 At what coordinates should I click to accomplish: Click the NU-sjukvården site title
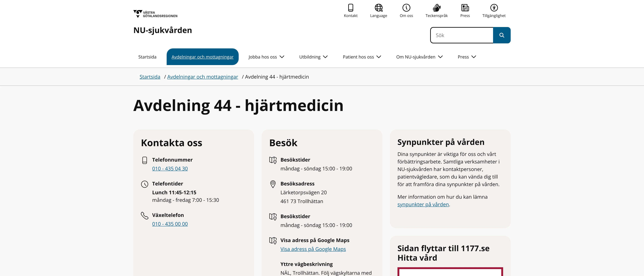click(163, 30)
